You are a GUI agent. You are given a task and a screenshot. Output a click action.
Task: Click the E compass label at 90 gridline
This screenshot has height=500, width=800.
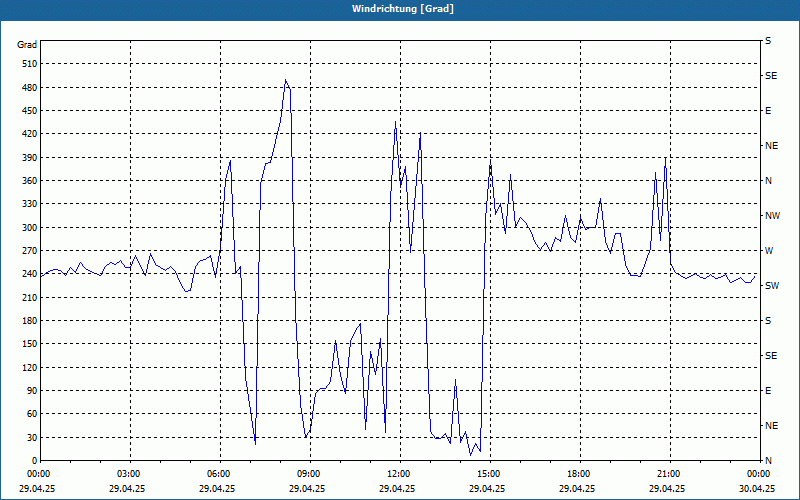tap(768, 391)
